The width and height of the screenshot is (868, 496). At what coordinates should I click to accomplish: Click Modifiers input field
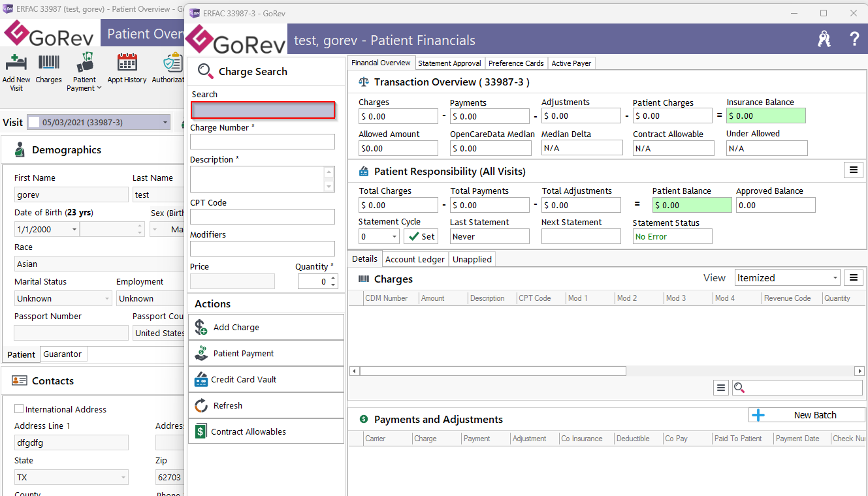(x=263, y=248)
